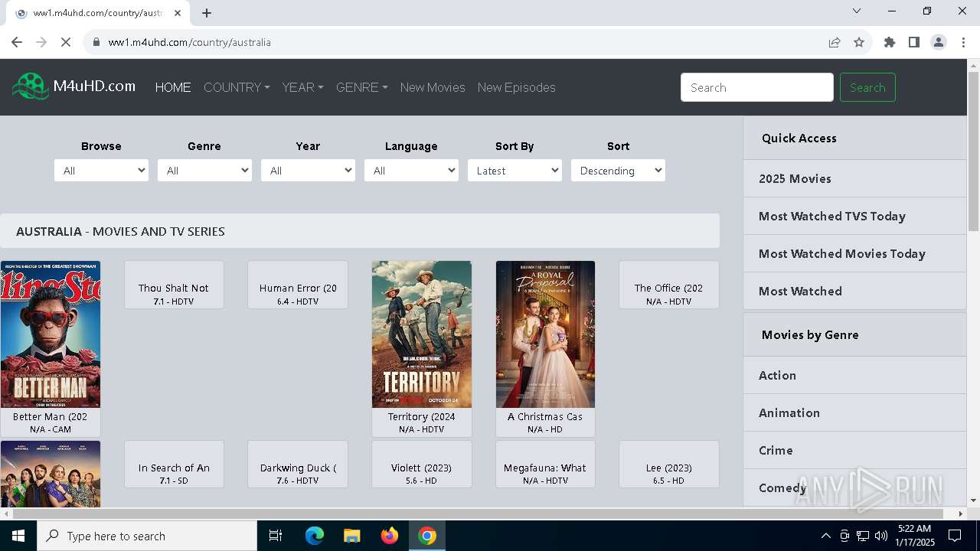
Task: Click the M4uHD.com film reel logo
Action: click(x=31, y=86)
